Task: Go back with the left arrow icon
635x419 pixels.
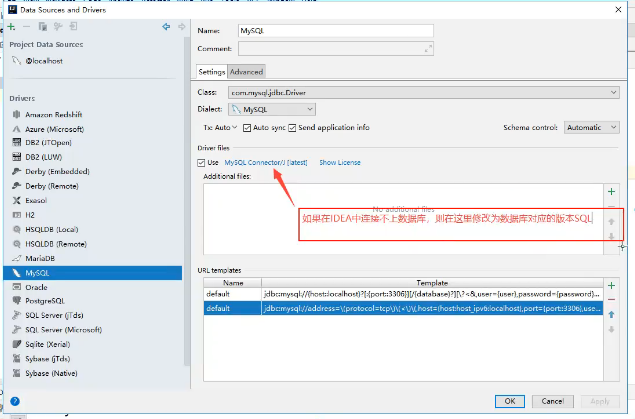Action: [x=166, y=27]
